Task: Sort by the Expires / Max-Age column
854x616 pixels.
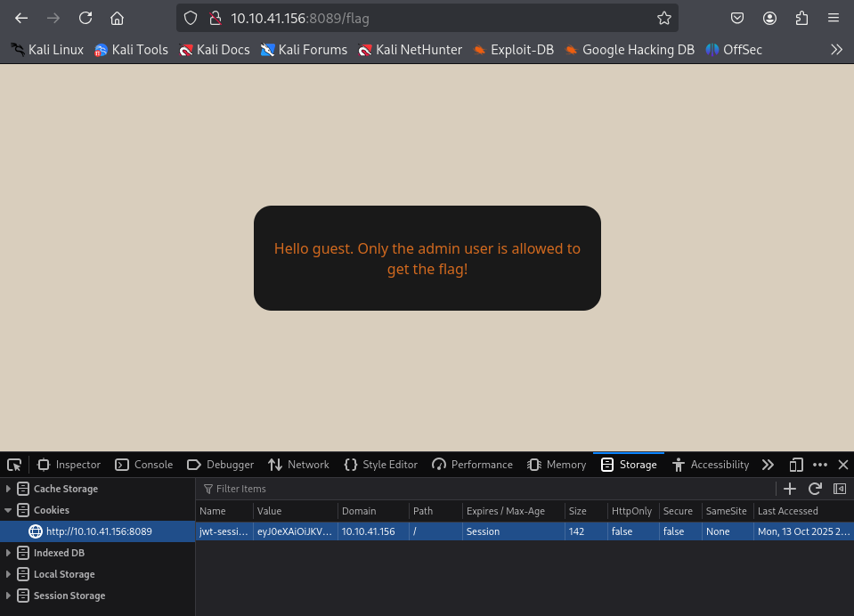Action: click(x=514, y=511)
